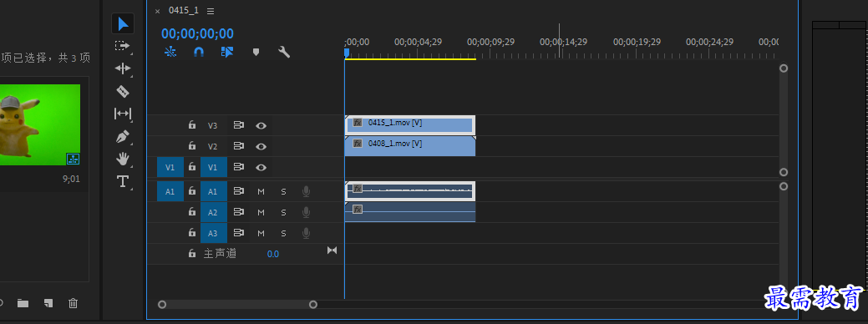This screenshot has width=868, height=324.
Task: Click master track volume value 0.0
Action: pos(273,255)
